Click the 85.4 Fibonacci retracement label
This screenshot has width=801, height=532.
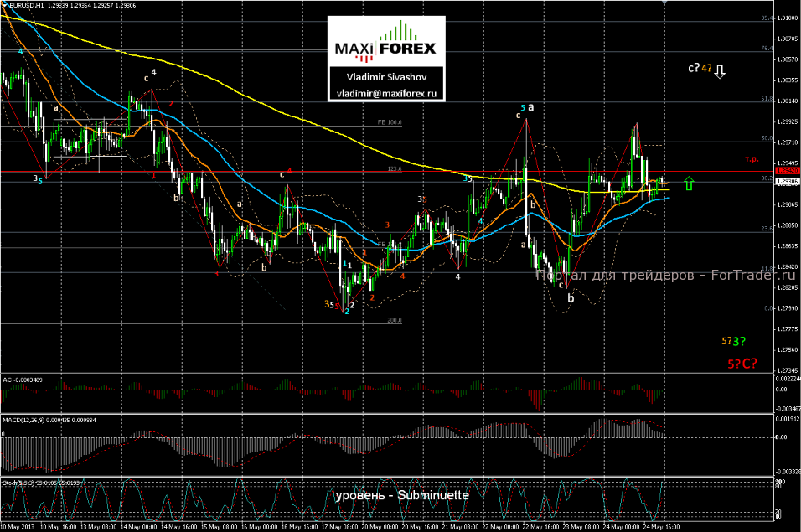point(767,18)
